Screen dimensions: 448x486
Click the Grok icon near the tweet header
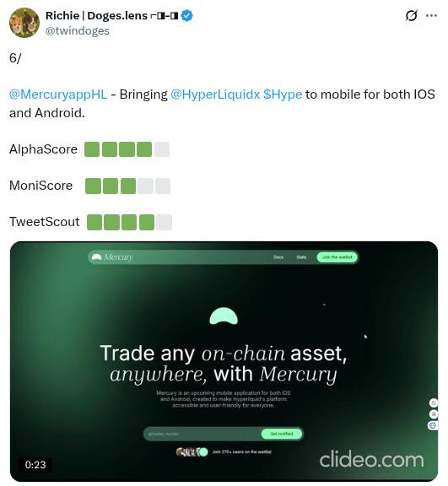click(x=412, y=15)
